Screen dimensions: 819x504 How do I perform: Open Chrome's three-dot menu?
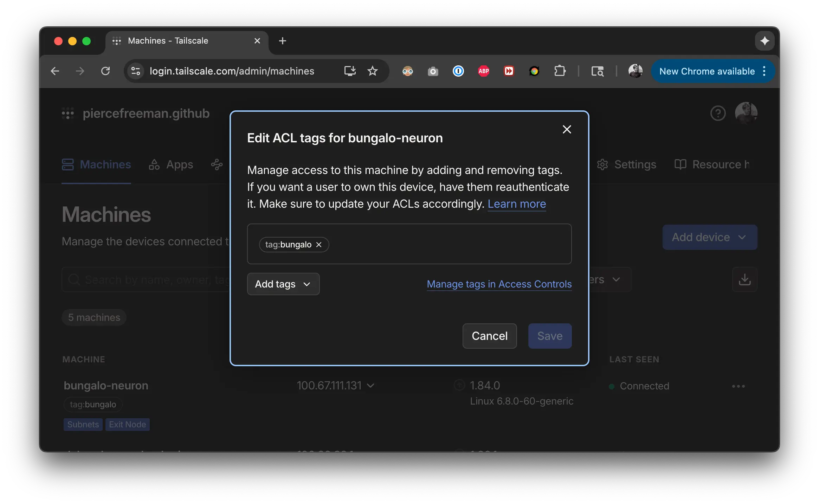click(x=764, y=71)
